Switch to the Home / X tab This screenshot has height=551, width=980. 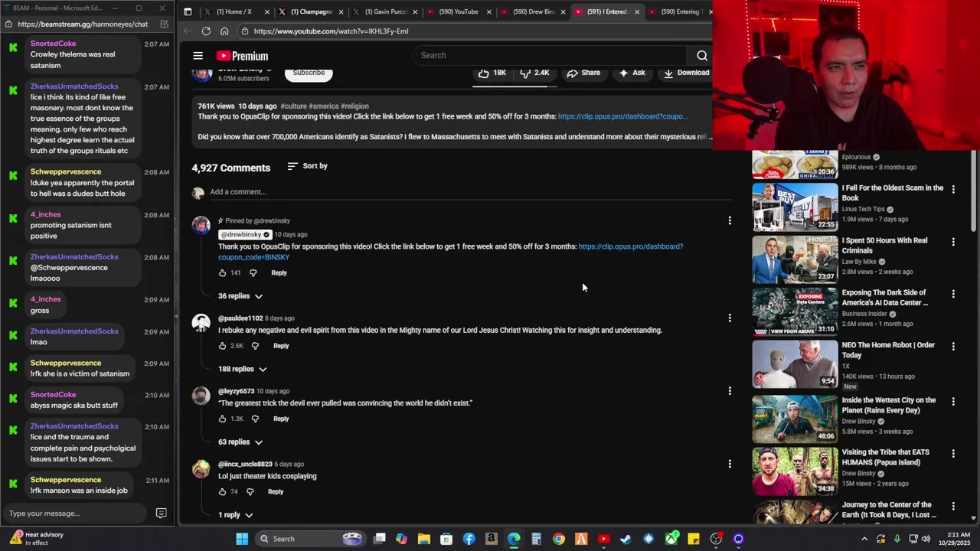click(x=234, y=11)
